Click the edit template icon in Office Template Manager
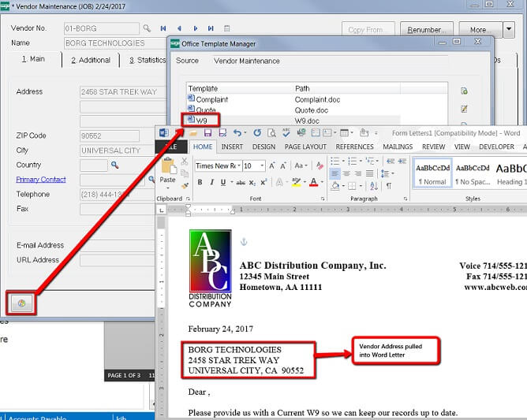527x420 pixels. pos(464,109)
